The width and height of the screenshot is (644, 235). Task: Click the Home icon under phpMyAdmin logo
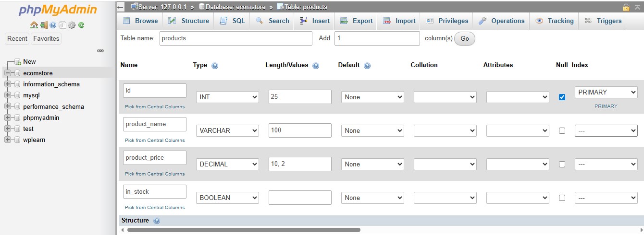[34, 25]
